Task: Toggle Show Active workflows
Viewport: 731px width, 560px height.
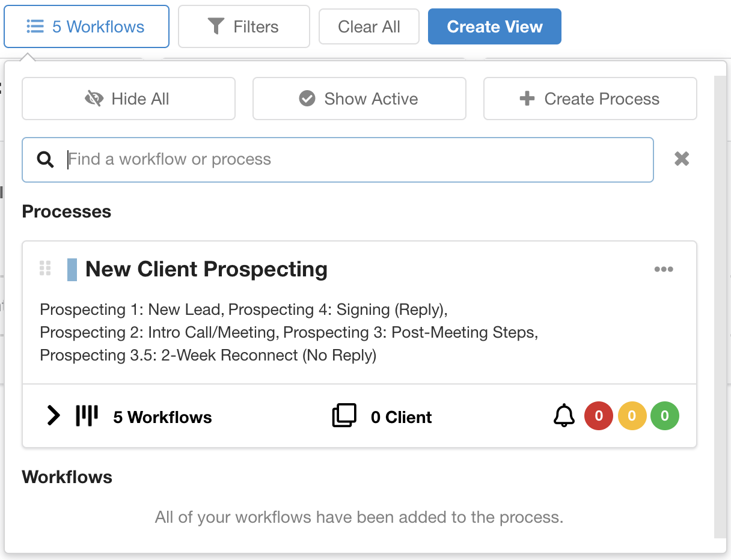Action: tap(359, 99)
